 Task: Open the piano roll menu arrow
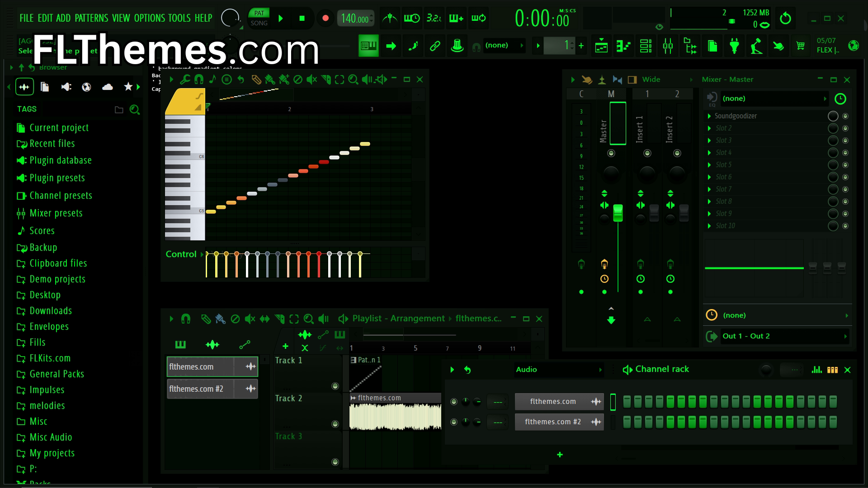pyautogui.click(x=171, y=80)
